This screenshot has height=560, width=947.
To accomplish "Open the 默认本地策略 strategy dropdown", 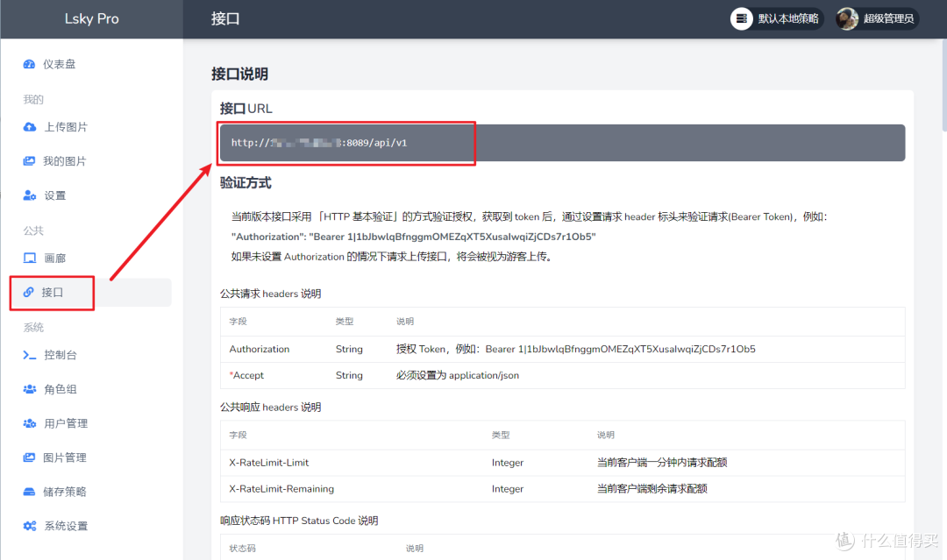I will (x=777, y=18).
